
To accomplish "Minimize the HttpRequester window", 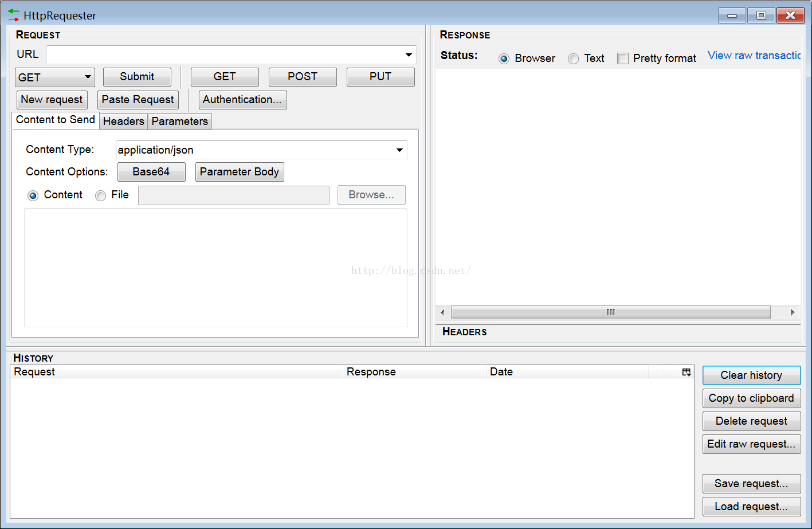I will click(732, 15).
